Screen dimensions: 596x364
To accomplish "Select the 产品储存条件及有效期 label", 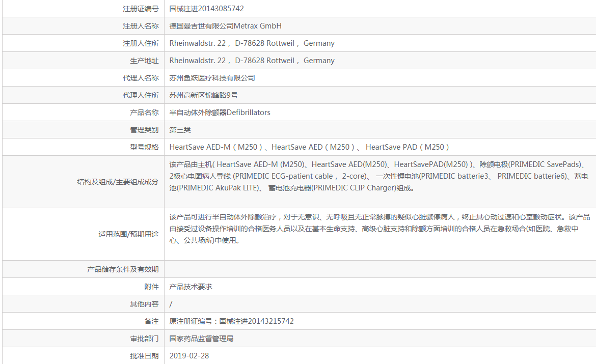I will pos(123,269).
